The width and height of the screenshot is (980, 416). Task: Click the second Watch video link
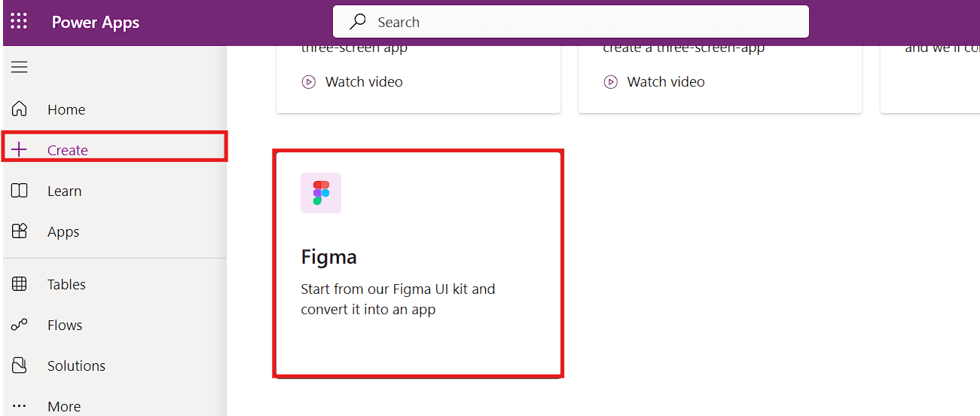point(666,82)
